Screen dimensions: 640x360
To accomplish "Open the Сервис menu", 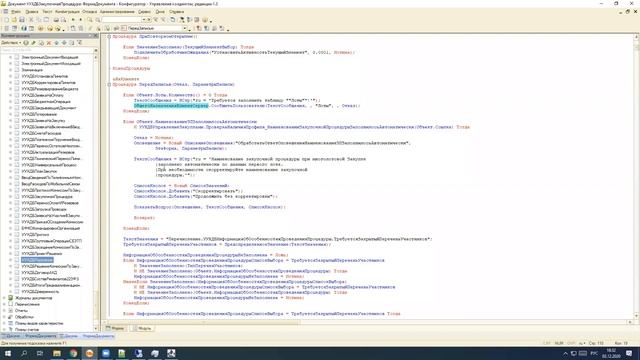I will 144,12.
